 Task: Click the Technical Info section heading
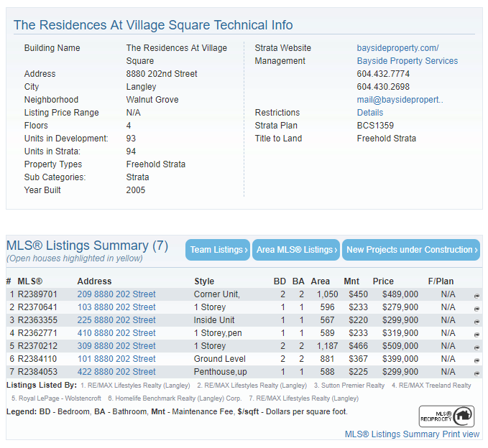pos(153,25)
